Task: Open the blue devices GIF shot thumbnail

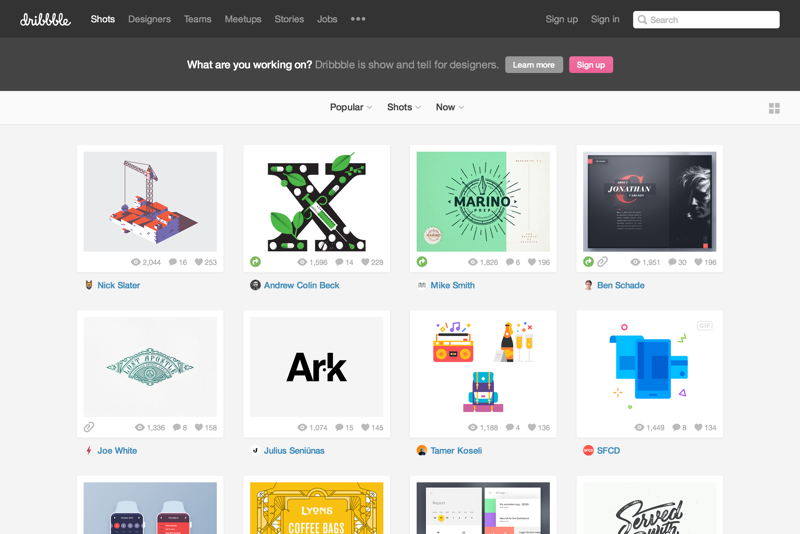Action: coord(649,367)
